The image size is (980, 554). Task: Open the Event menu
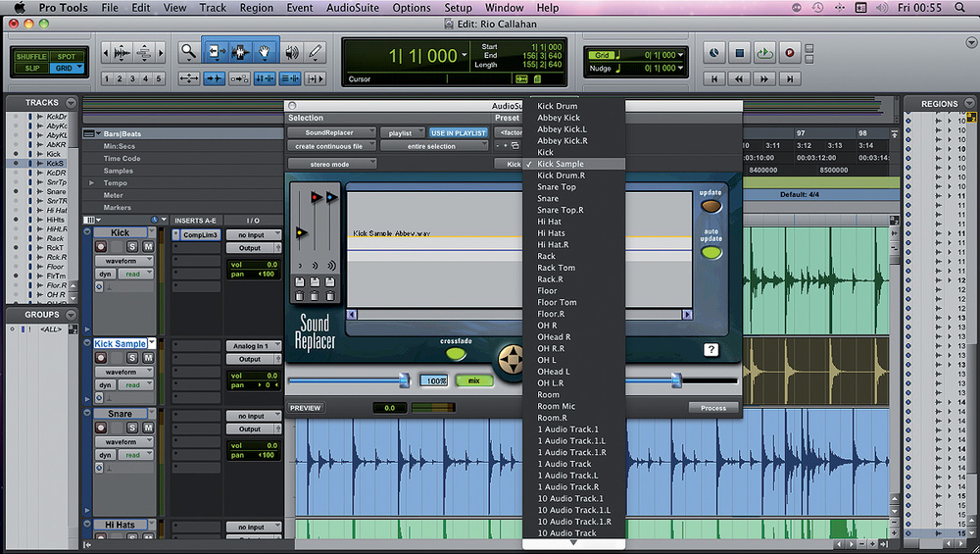tap(299, 8)
